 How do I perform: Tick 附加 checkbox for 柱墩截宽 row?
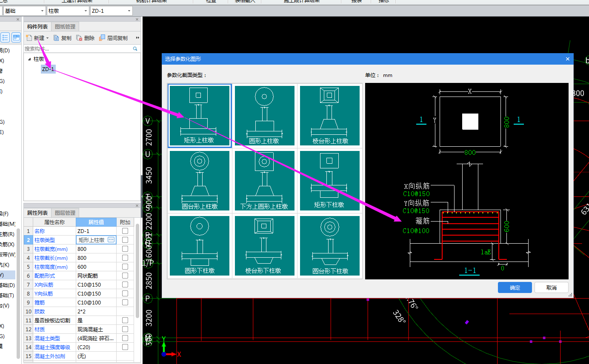click(125, 249)
